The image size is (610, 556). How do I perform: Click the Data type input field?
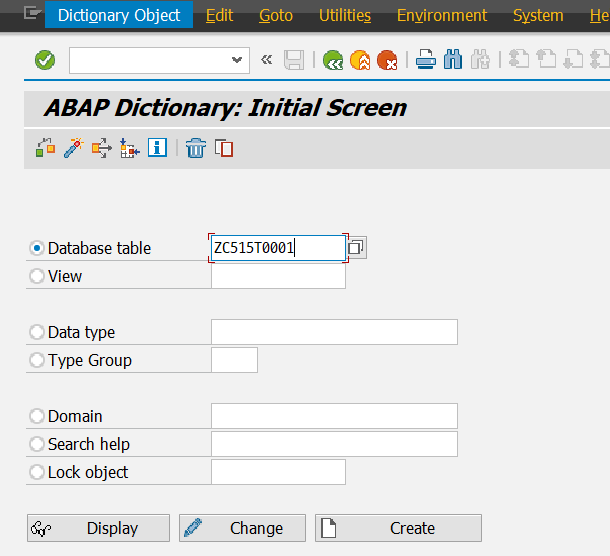click(334, 332)
